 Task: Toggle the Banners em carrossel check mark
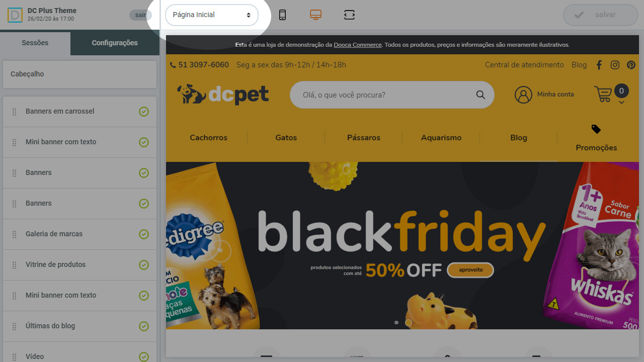click(x=144, y=112)
